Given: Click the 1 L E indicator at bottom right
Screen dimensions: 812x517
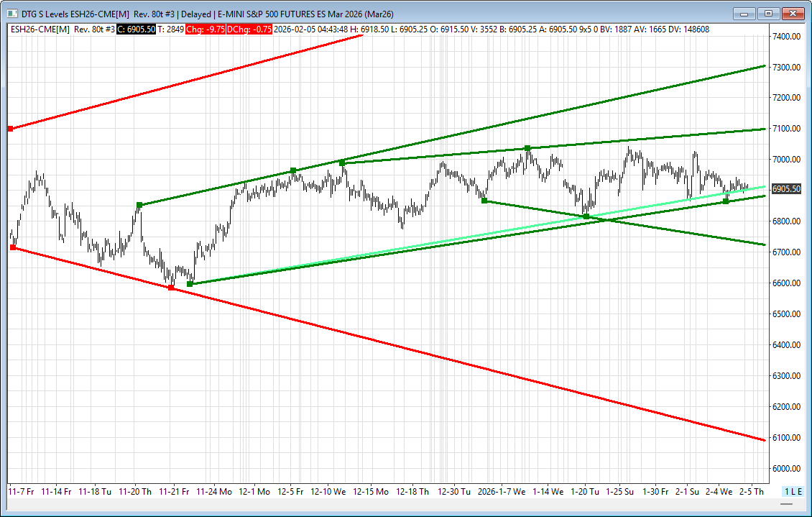Looking at the screenshot, I should (x=793, y=491).
